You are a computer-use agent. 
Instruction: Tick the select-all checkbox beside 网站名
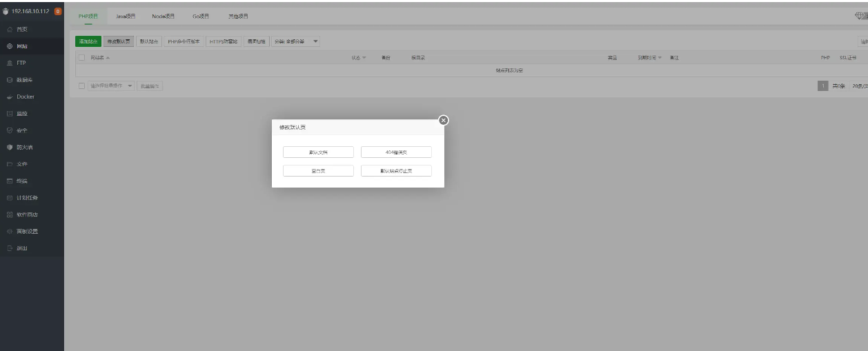point(83,58)
